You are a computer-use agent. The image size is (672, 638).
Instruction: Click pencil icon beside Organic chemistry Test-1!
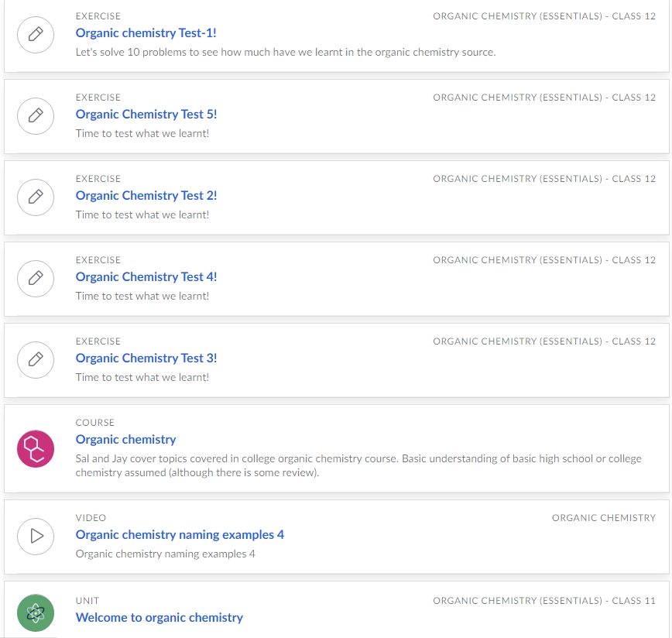pos(36,35)
